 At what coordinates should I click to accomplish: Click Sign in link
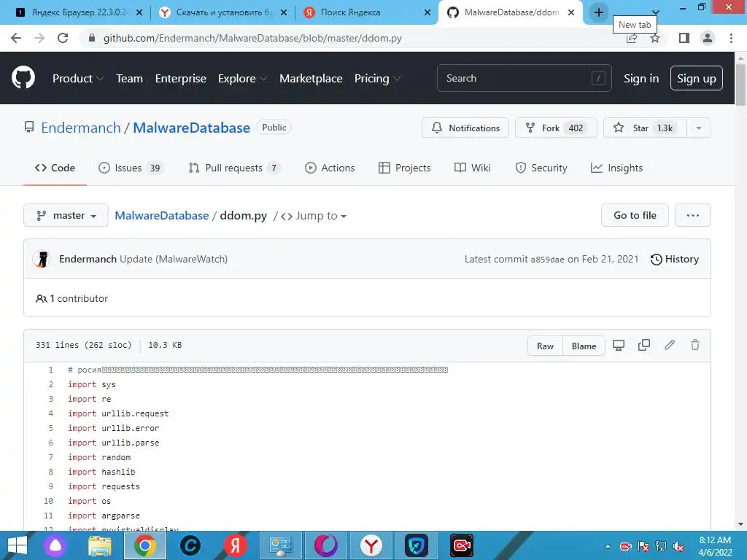[x=641, y=79]
